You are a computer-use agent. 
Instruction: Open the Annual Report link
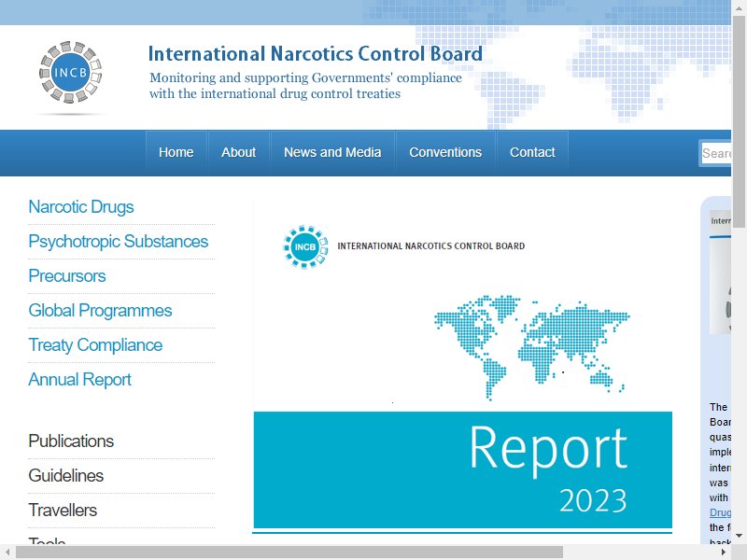point(79,380)
